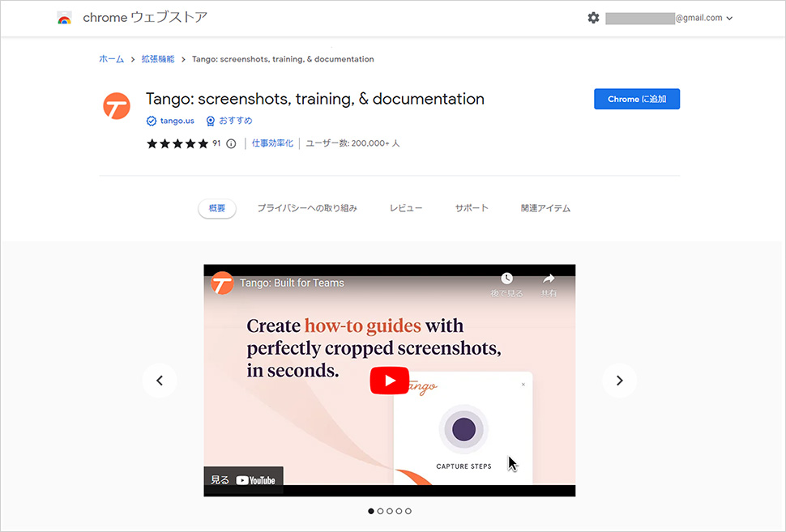Click the 後で見る clock icon

[506, 279]
